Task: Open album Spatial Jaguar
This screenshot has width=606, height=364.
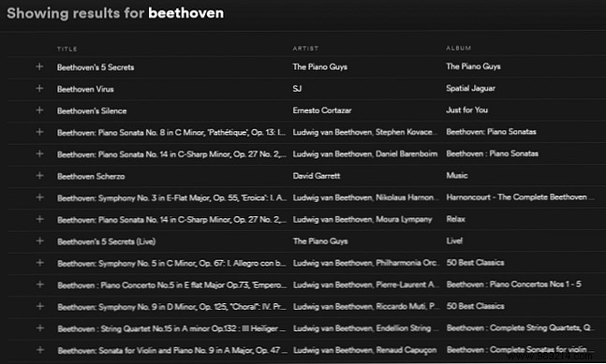Action: tap(470, 88)
